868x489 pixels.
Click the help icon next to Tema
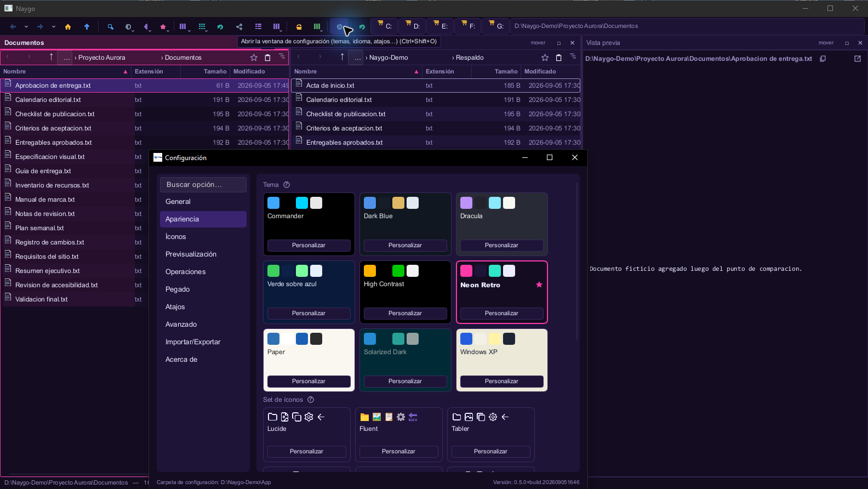click(x=287, y=185)
